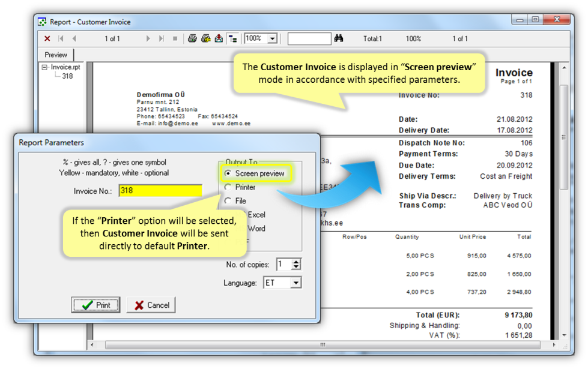
Task: Click the export report icon
Action: pyautogui.click(x=219, y=38)
